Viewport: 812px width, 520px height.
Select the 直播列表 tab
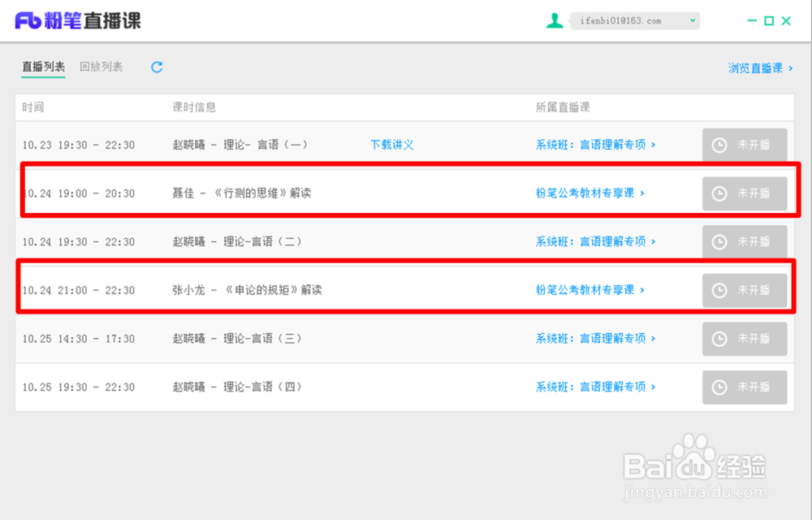[42, 67]
